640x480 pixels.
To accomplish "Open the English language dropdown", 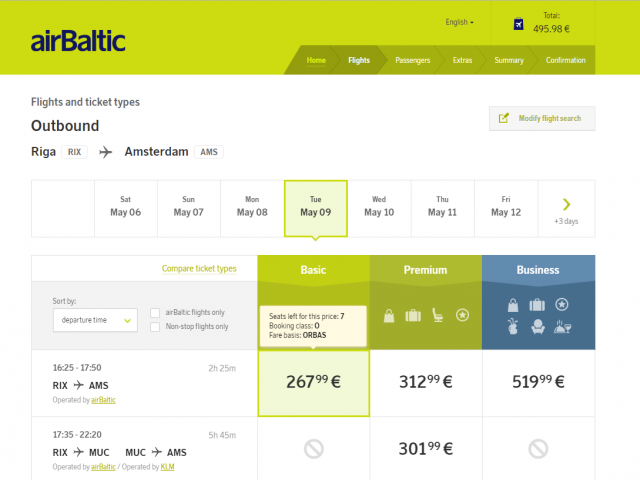I will 459,22.
